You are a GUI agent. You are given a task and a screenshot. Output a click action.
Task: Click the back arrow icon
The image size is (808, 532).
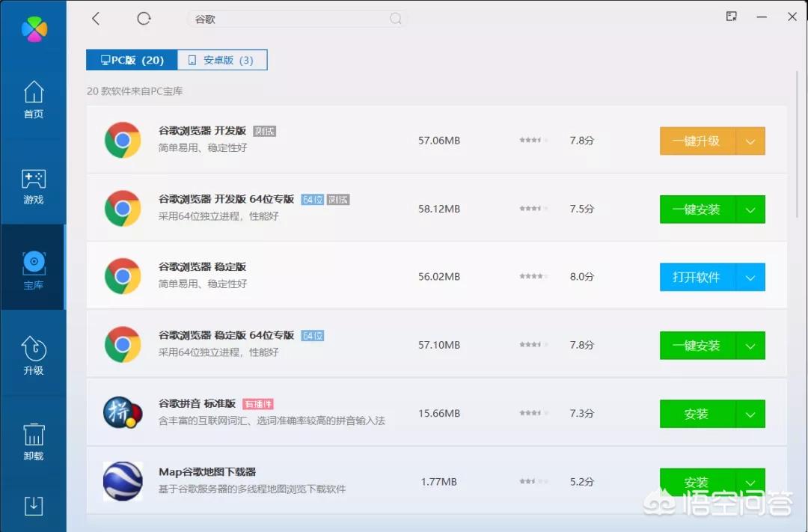pos(96,19)
